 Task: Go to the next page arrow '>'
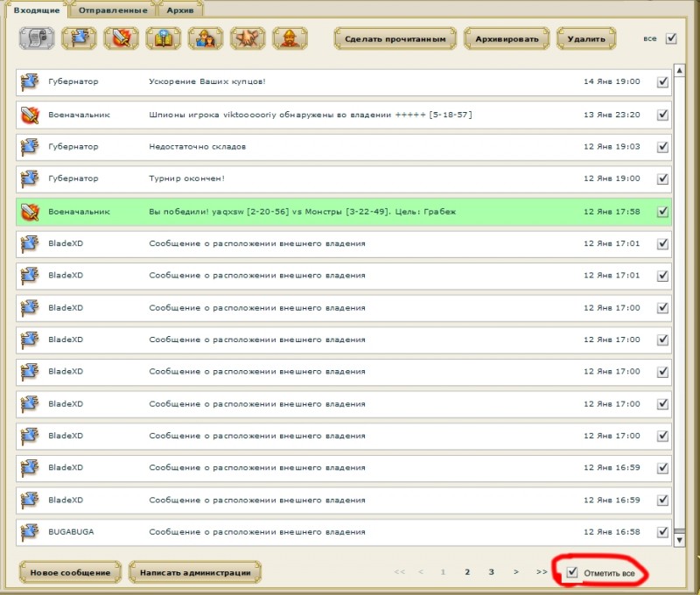[x=516, y=571]
